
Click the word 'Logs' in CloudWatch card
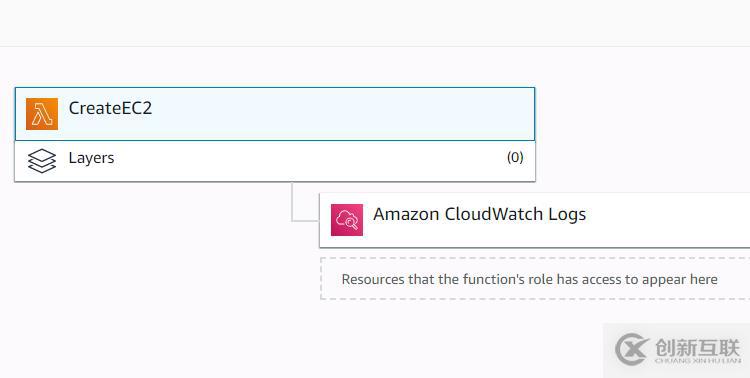[567, 214]
